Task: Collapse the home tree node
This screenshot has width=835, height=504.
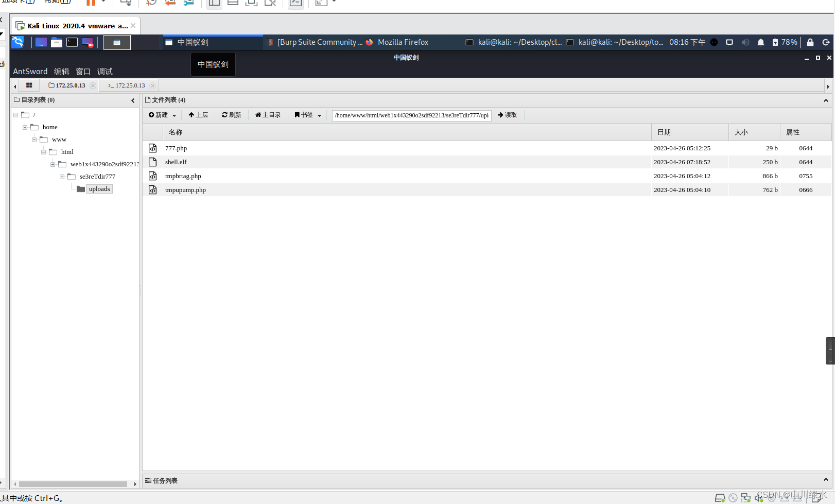Action: (x=25, y=127)
